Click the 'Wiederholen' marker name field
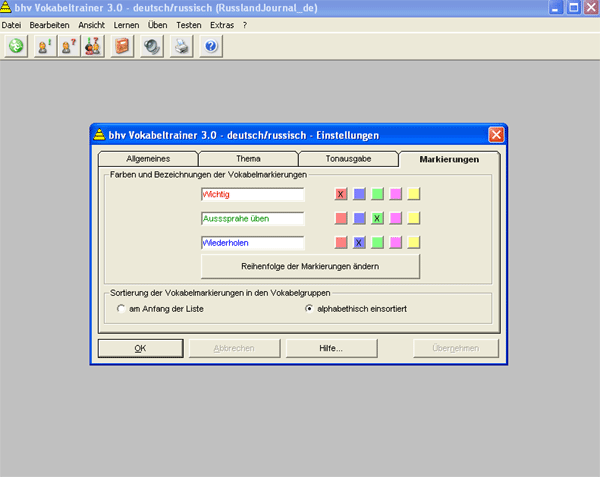The width and height of the screenshot is (600, 477). 253,243
